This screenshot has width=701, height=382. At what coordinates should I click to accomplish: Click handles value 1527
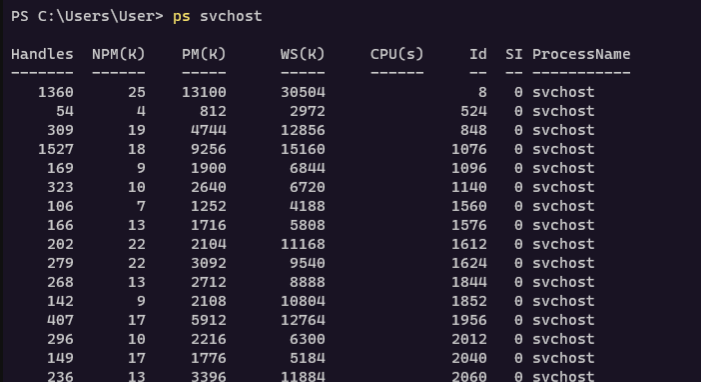tap(56, 149)
